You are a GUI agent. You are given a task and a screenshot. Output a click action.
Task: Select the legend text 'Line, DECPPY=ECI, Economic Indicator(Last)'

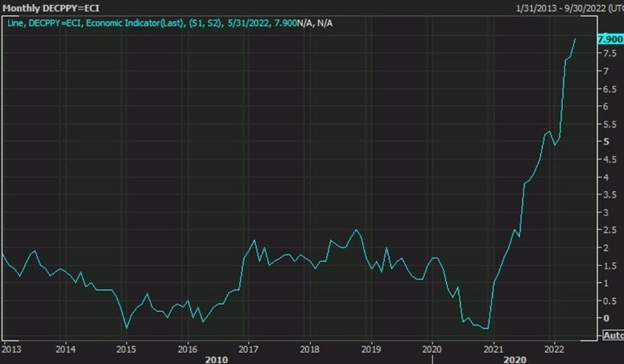(96, 23)
